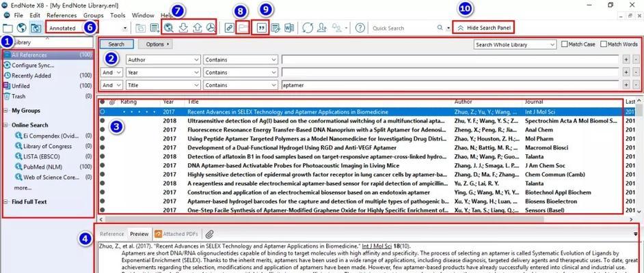Click the Insert Citation quotes icon
This screenshot has width=644, height=273.
coord(260,28)
